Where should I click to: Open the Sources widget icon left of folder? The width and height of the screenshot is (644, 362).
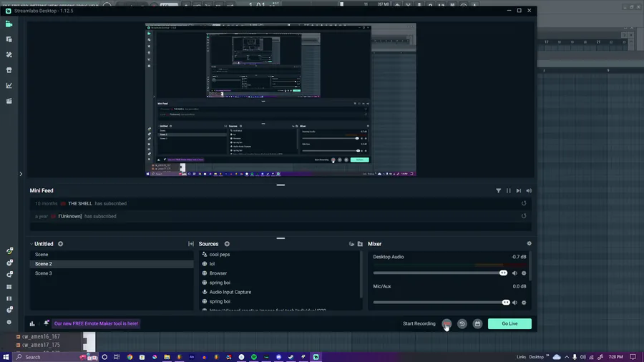351,244
